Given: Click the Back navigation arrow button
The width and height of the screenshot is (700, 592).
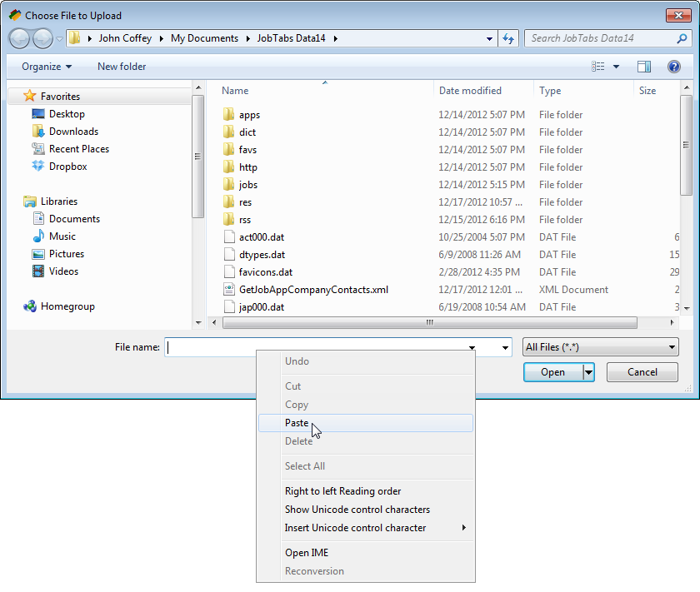Looking at the screenshot, I should (19, 39).
